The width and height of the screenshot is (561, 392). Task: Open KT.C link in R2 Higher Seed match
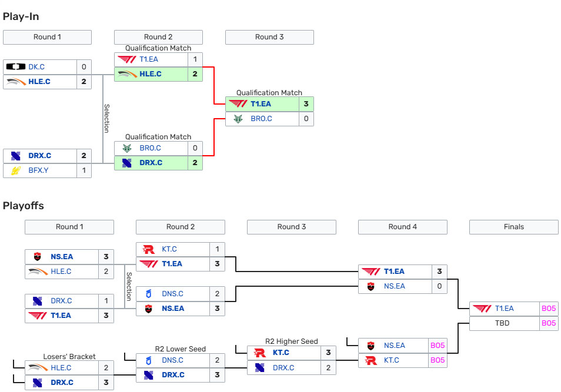pyautogui.click(x=280, y=353)
